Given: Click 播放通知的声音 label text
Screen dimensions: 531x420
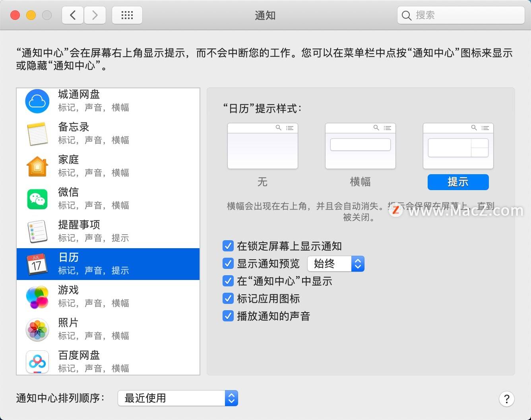Looking at the screenshot, I should point(273,316).
